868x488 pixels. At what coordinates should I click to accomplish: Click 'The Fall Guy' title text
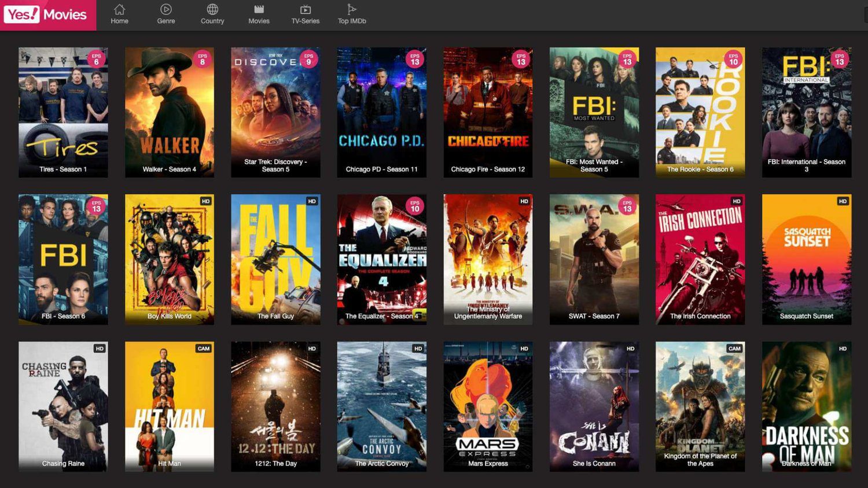click(x=275, y=316)
